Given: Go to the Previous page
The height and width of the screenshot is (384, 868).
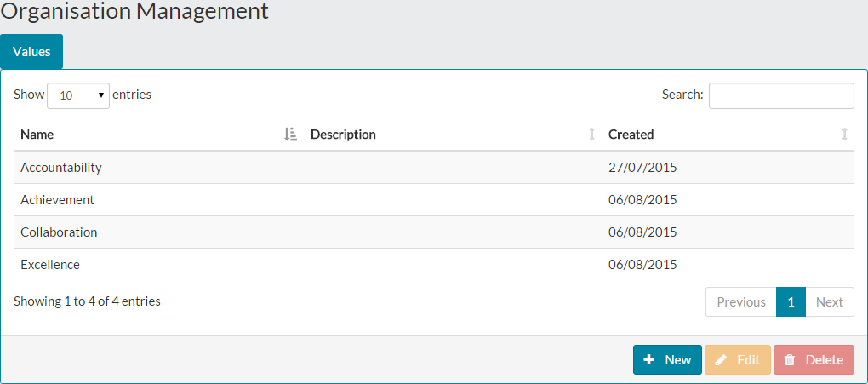Looking at the screenshot, I should coord(740,301).
